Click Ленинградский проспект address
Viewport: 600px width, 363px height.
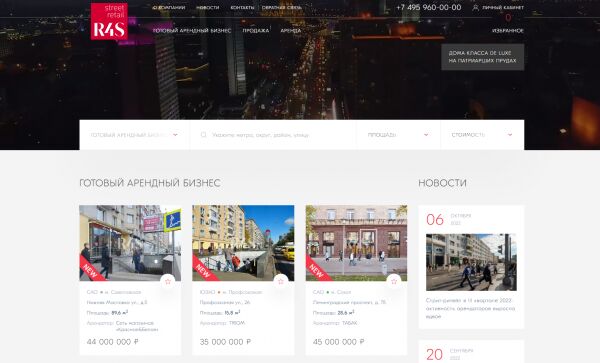349,302
